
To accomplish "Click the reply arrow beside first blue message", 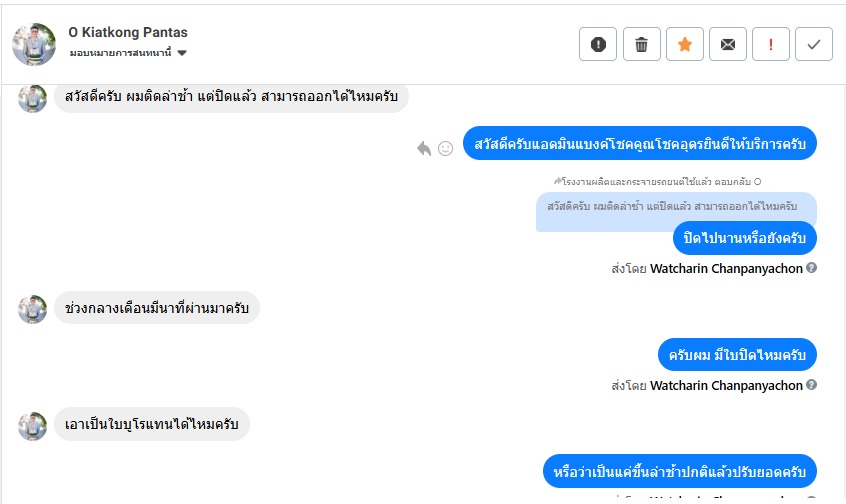I will tap(424, 148).
